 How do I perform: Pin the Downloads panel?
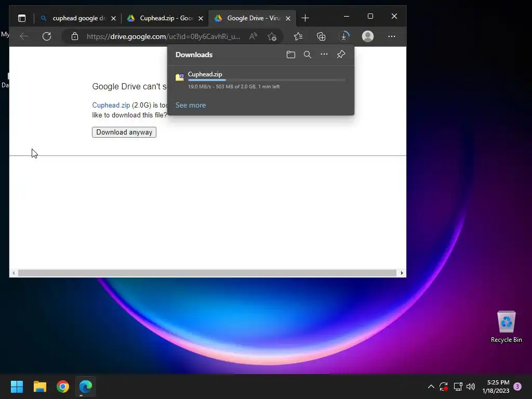coord(341,54)
